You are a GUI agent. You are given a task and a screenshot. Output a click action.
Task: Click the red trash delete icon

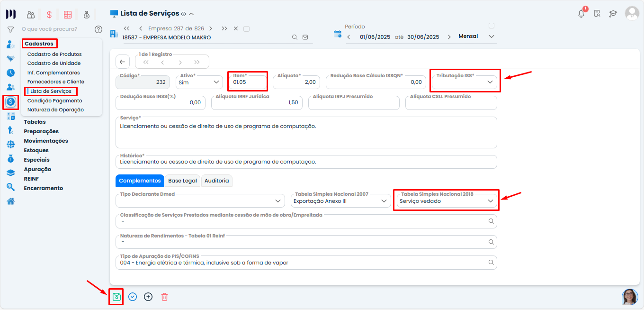164,297
